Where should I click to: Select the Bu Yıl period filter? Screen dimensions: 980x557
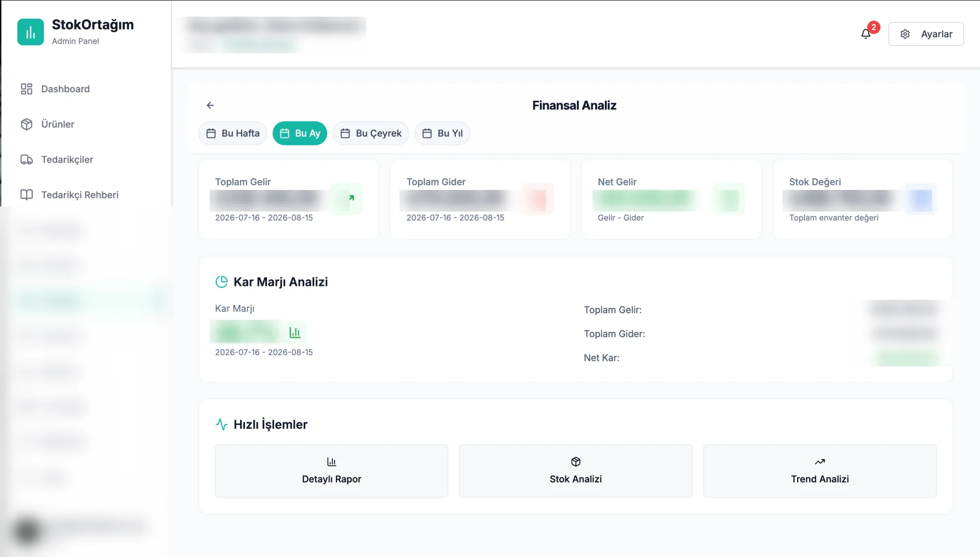click(x=442, y=133)
